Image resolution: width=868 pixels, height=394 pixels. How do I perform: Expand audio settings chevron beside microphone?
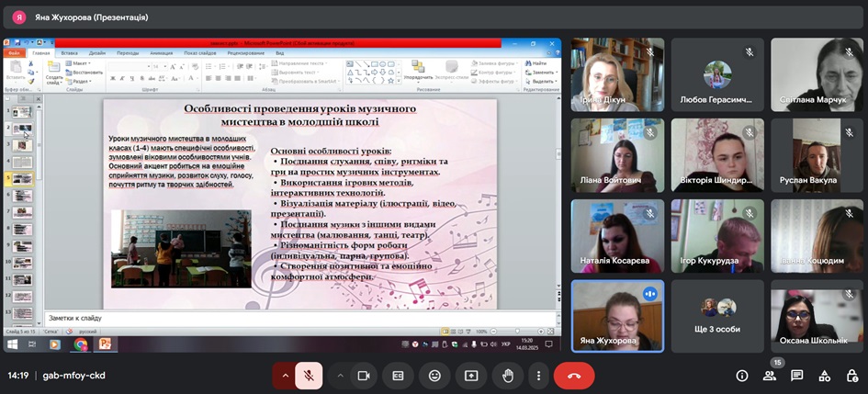click(x=285, y=376)
